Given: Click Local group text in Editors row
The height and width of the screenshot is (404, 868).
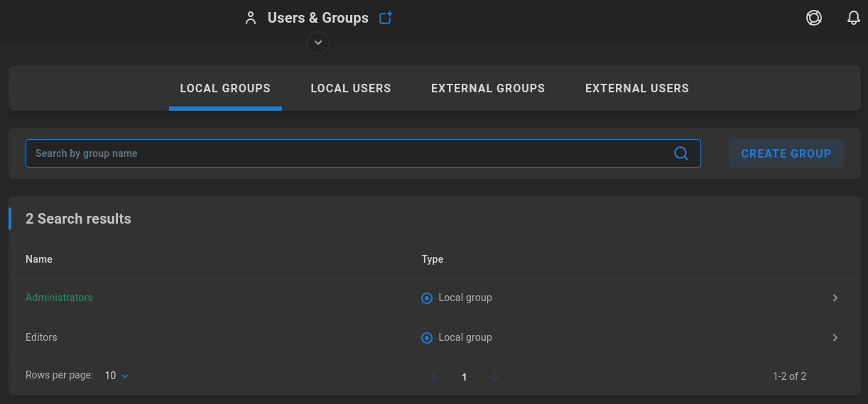Looking at the screenshot, I should point(465,337).
